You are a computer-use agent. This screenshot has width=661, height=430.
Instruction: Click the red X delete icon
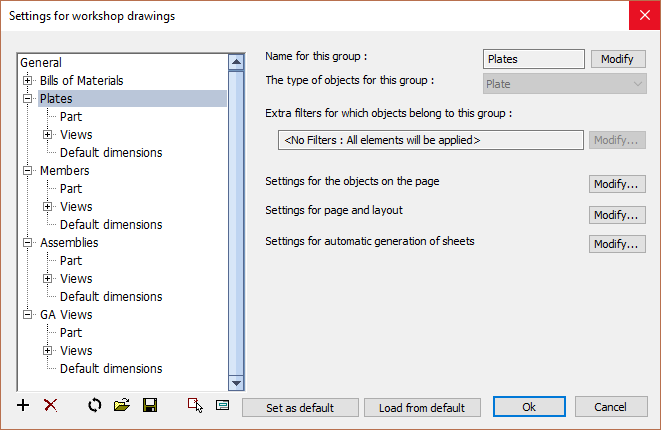pyautogui.click(x=51, y=406)
